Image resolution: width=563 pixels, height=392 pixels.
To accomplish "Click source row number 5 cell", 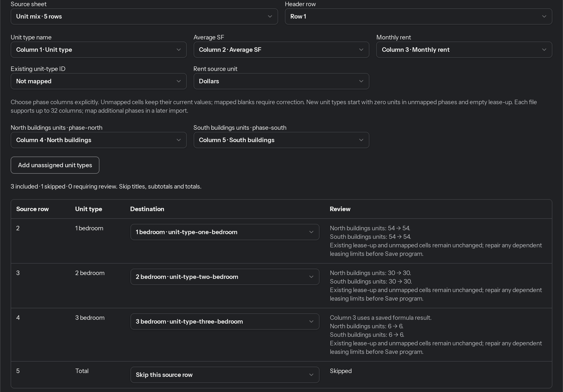I will [x=18, y=371].
